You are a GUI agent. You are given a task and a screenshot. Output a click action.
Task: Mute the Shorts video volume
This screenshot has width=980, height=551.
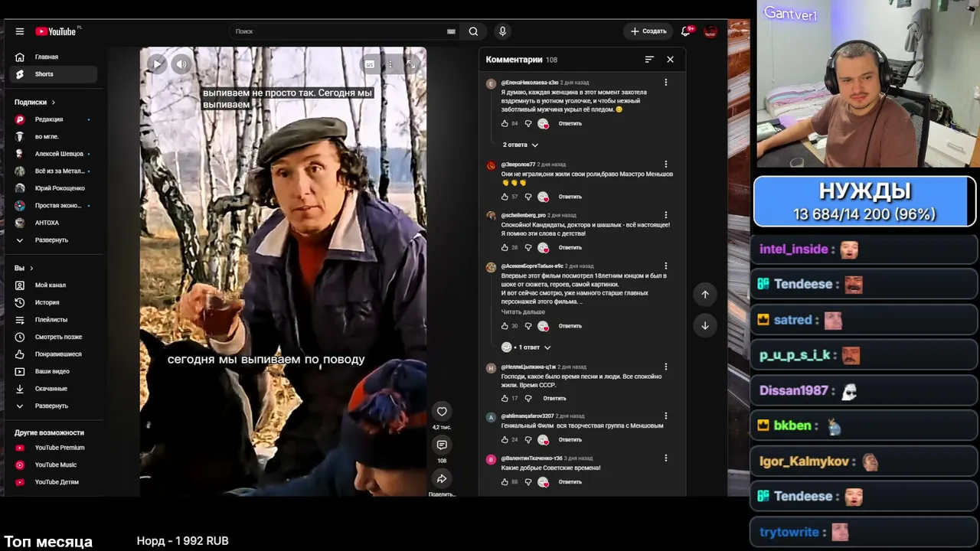pos(181,64)
